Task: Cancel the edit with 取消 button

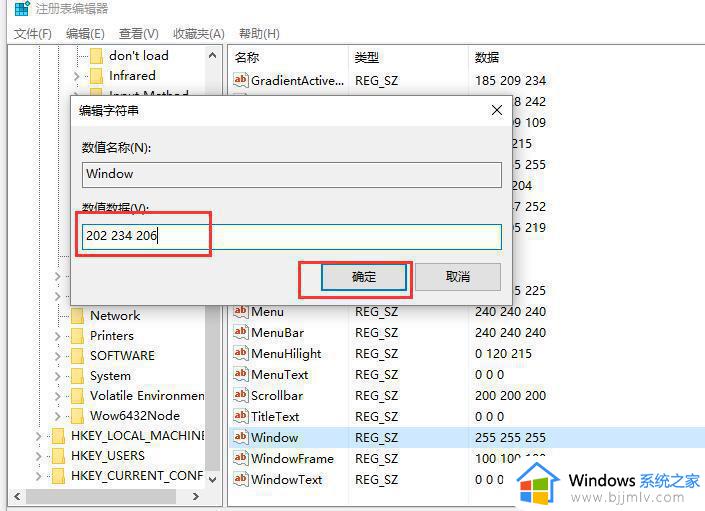Action: coord(458,276)
